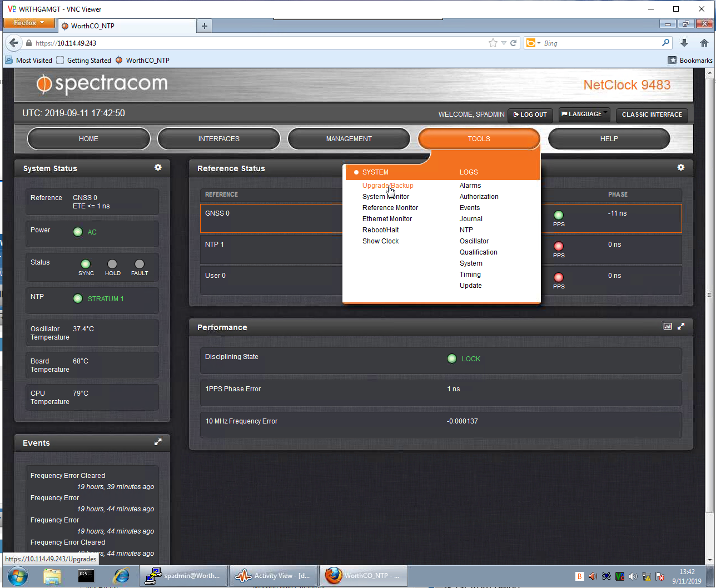This screenshot has height=588, width=716.
Task: Open Reference Status gear settings
Action: 680,167
